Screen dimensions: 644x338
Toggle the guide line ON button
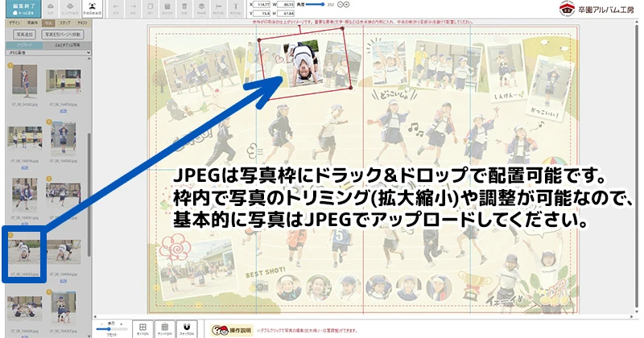(142, 328)
